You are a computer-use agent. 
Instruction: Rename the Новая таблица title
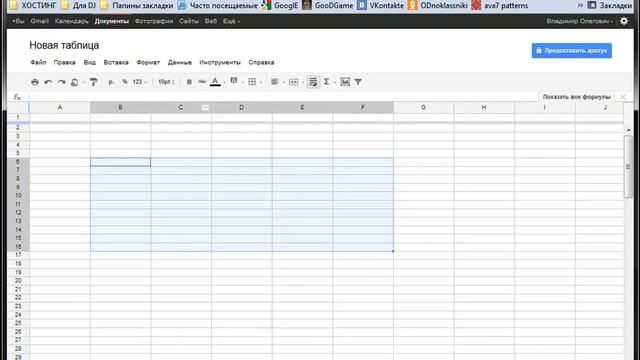pyautogui.click(x=64, y=45)
